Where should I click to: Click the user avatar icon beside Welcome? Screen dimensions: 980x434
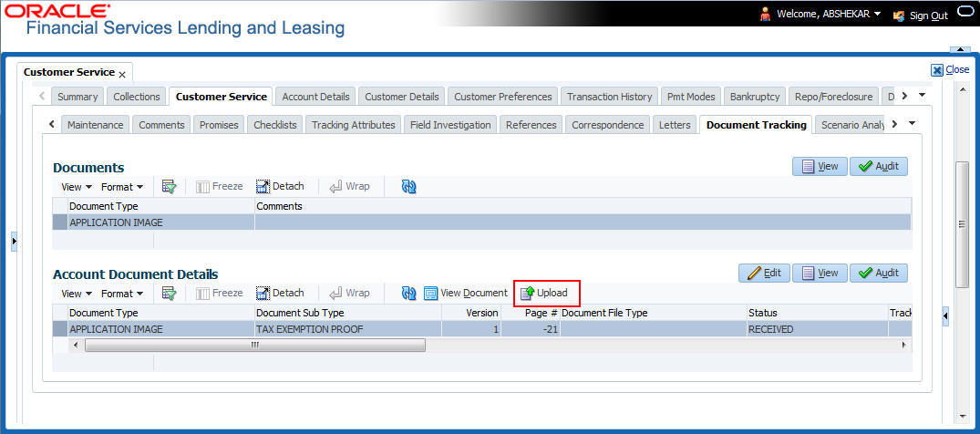[x=765, y=15]
